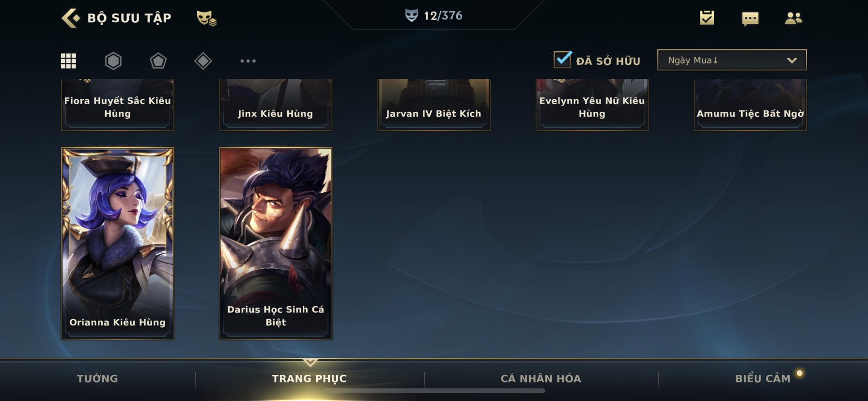Image resolution: width=868 pixels, height=401 pixels.
Task: Select the Jinx Kiêu Hùng skin card
Action: [276, 105]
